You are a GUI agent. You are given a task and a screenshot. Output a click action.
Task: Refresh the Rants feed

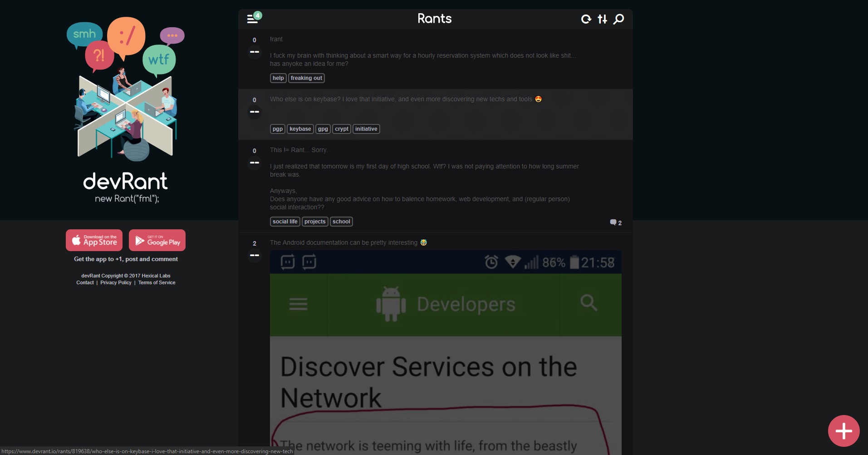[586, 19]
